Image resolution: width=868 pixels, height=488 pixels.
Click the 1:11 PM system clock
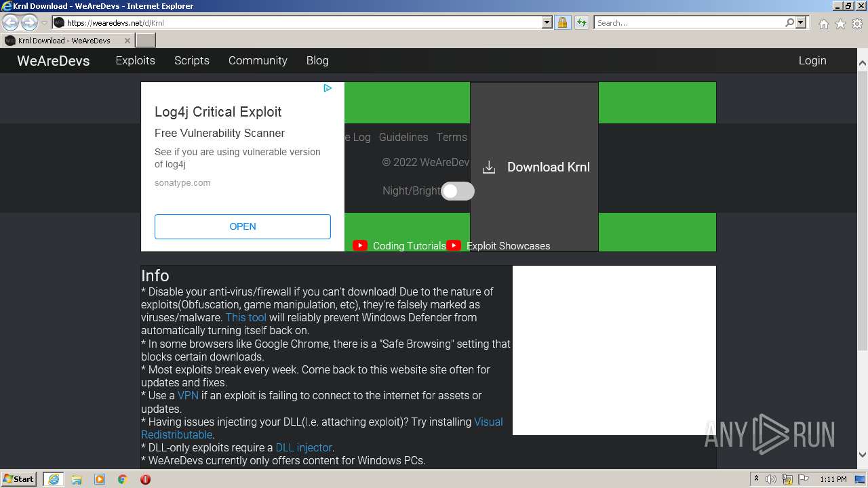click(x=833, y=479)
